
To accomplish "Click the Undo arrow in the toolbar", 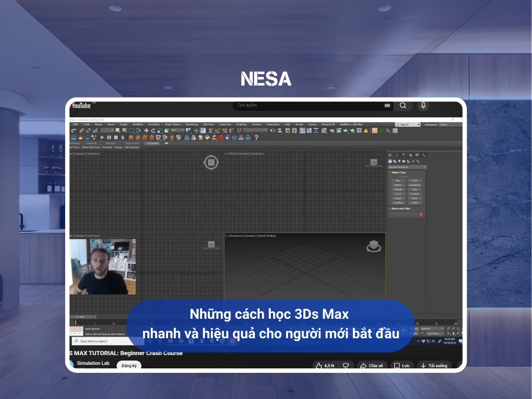I will point(74,131).
